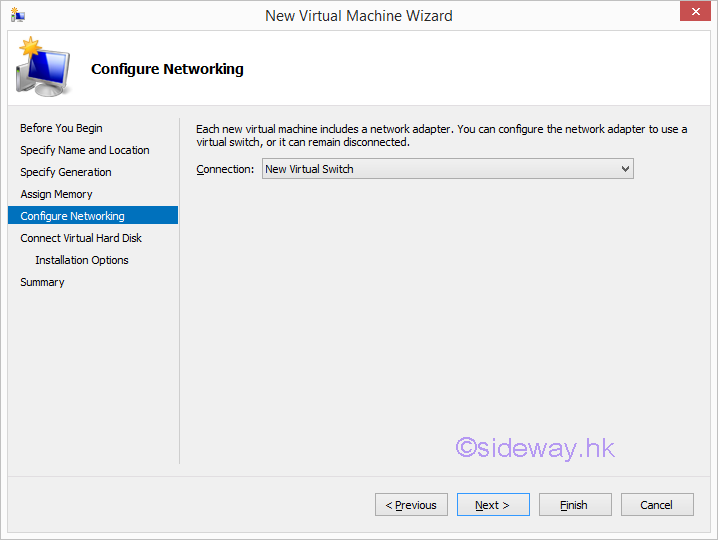Click the Connection field label
This screenshot has height=540, width=718.
coord(225,169)
